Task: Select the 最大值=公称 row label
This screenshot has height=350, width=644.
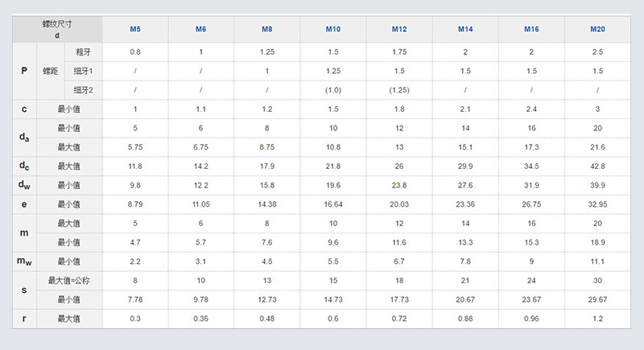Action: [68, 281]
